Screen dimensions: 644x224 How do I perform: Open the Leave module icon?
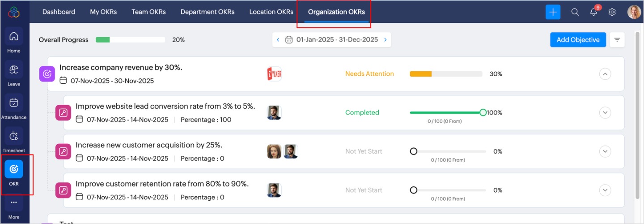(x=14, y=69)
